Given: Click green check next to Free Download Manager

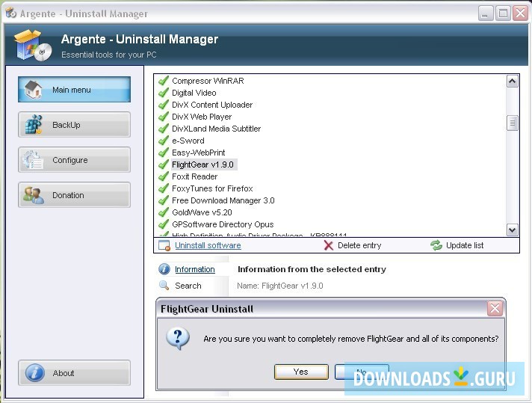Looking at the screenshot, I should (164, 200).
